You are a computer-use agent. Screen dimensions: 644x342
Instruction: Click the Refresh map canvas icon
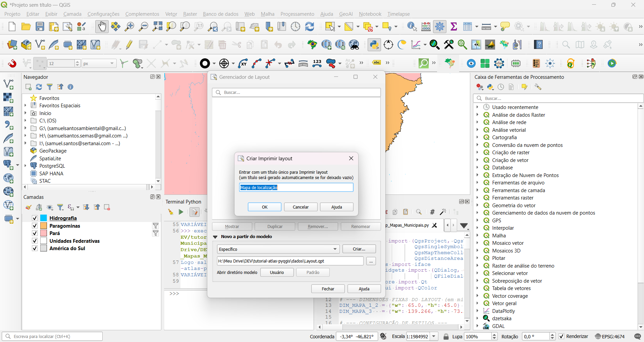[310, 26]
